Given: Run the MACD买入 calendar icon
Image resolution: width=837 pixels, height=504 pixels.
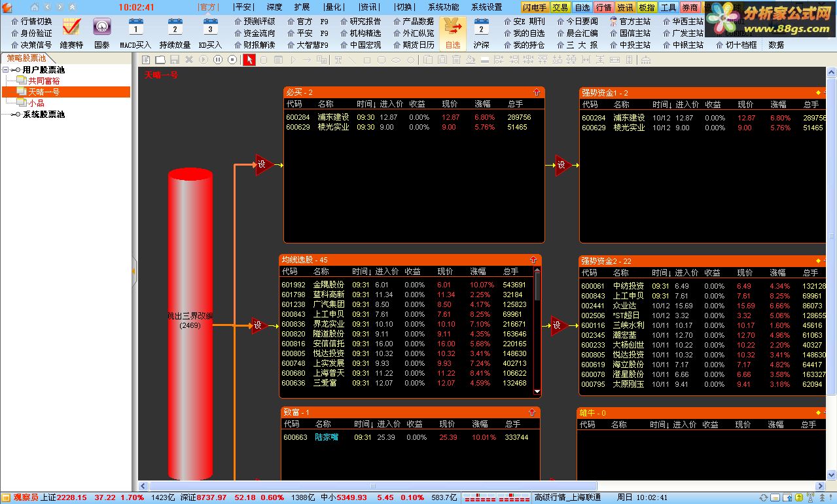Looking at the screenshot, I should click(x=135, y=27).
